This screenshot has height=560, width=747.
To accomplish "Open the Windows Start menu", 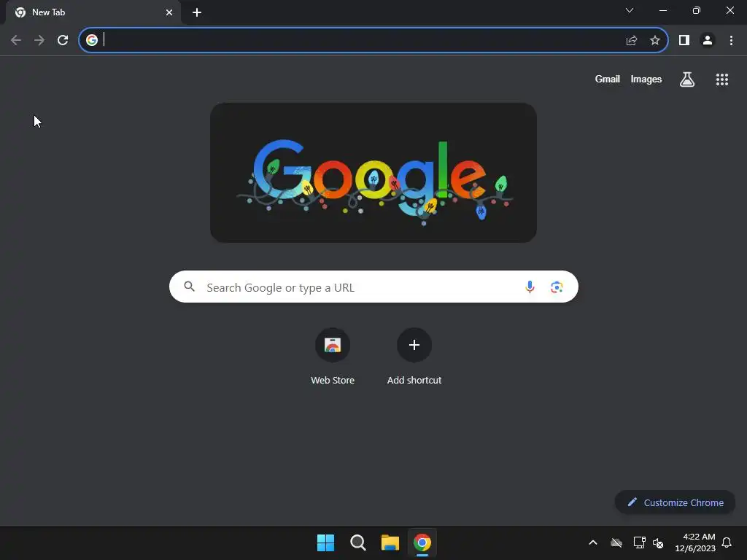I will [x=326, y=542].
